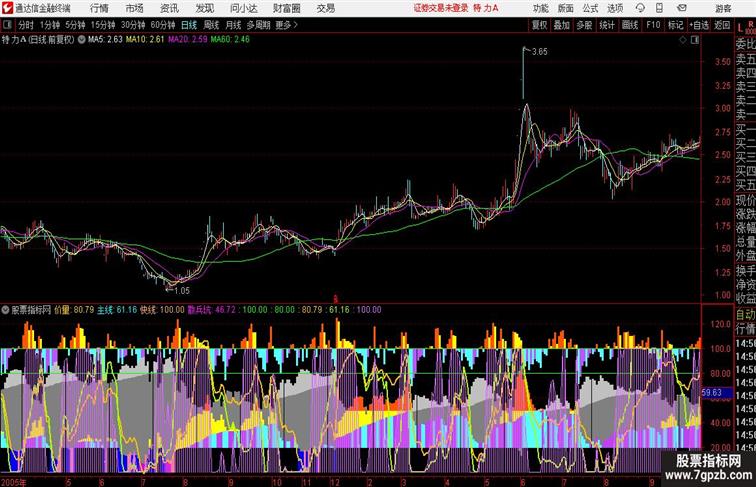Image resolution: width=756 pixels, height=487 pixels.
Task: Click the diamond icon at chart top-right
Action: coord(683,40)
